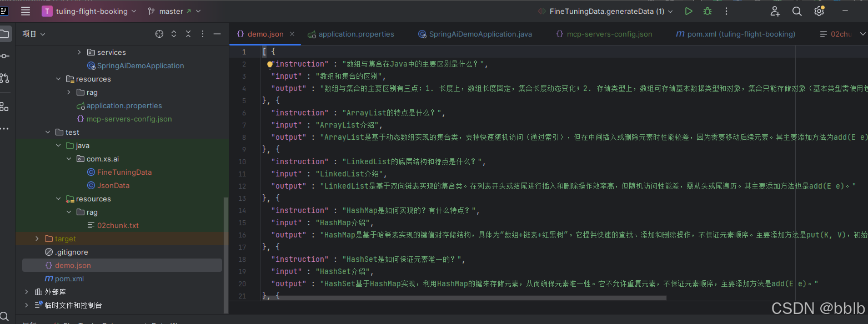
Task: Click line number 10 in gutter
Action: click(242, 161)
